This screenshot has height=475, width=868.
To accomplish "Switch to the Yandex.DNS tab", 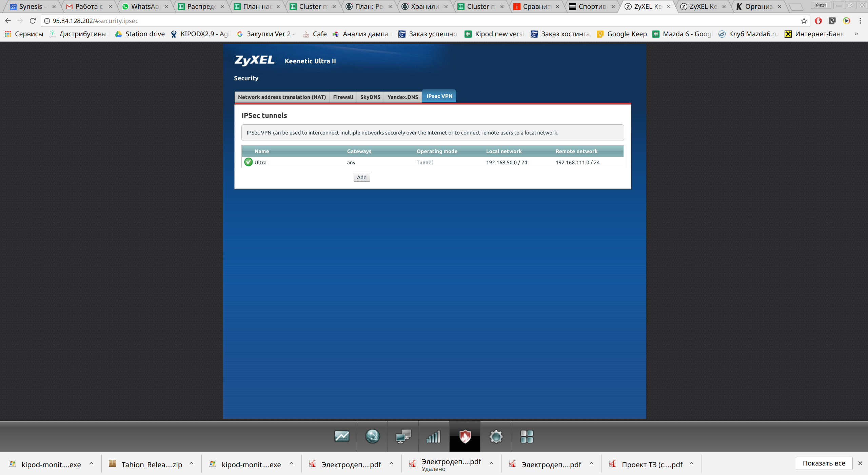I will (402, 97).
